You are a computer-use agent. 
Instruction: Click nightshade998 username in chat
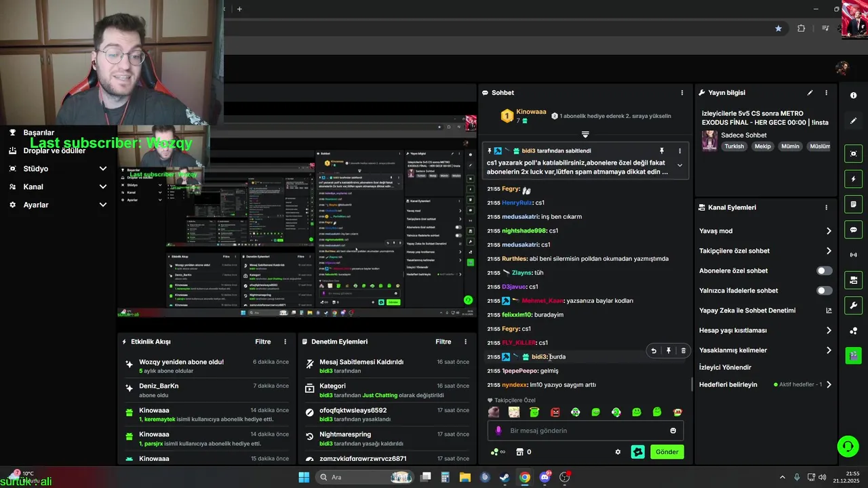tap(524, 230)
